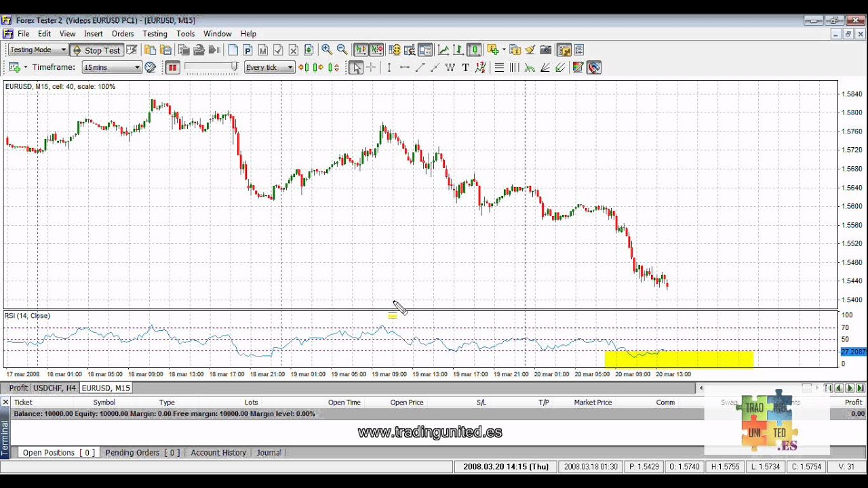868x488 pixels.
Task: Click the Zoom Out magnifier icon
Action: click(x=342, y=49)
